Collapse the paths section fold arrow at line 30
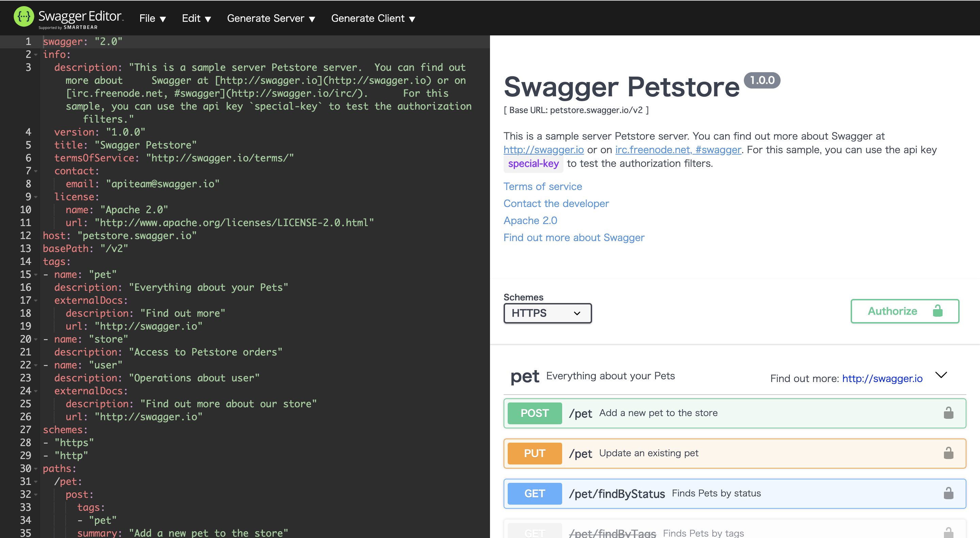Image resolution: width=980 pixels, height=538 pixels. coord(36,469)
